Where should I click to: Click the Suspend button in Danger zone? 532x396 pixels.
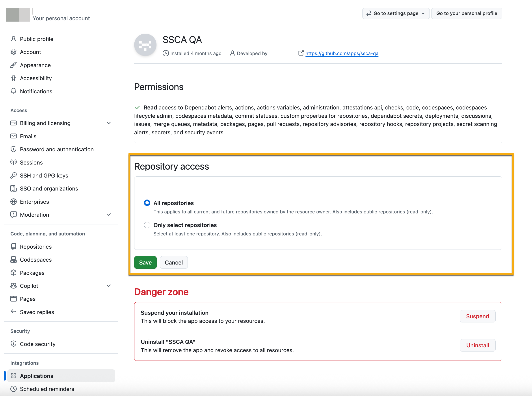477,316
